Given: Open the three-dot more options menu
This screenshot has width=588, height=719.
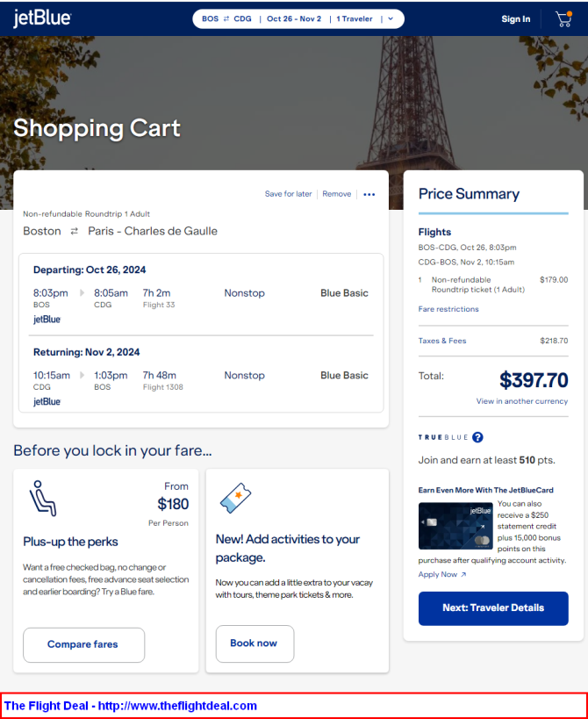Looking at the screenshot, I should click(369, 194).
